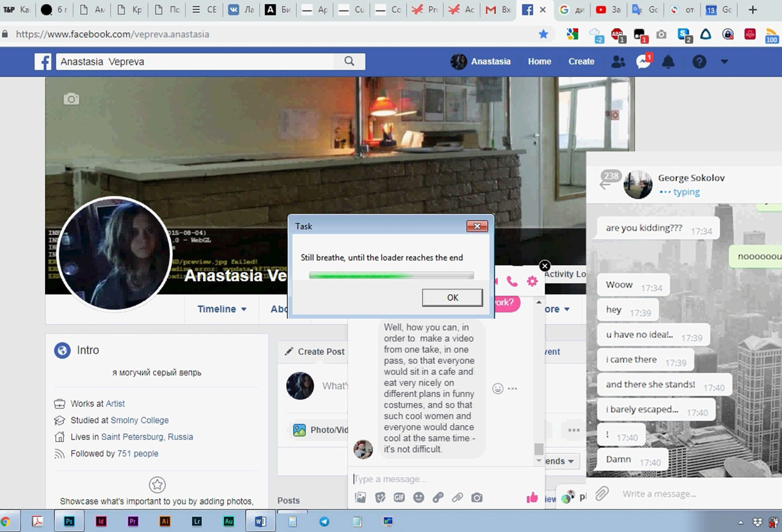Close the Facebook browser tab

tap(543, 10)
